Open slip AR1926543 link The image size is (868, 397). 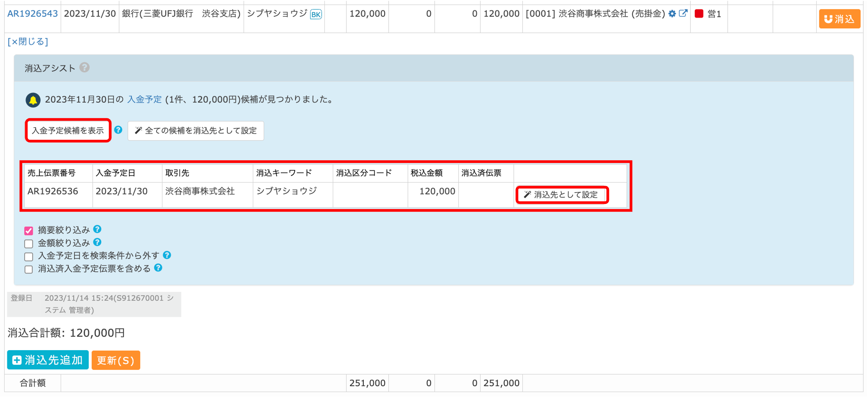coord(32,14)
